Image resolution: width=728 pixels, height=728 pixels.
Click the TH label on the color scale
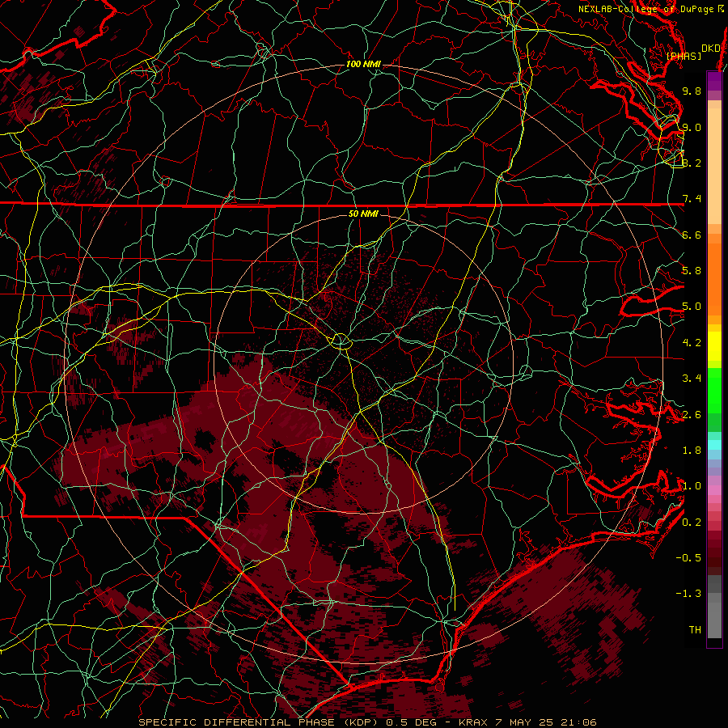[x=695, y=630]
